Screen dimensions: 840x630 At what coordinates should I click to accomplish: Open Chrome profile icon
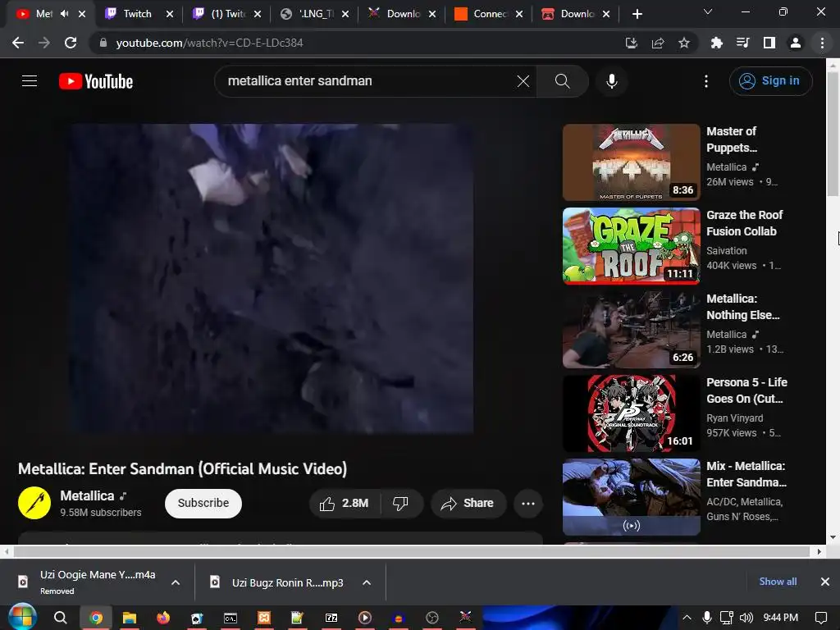point(796,43)
